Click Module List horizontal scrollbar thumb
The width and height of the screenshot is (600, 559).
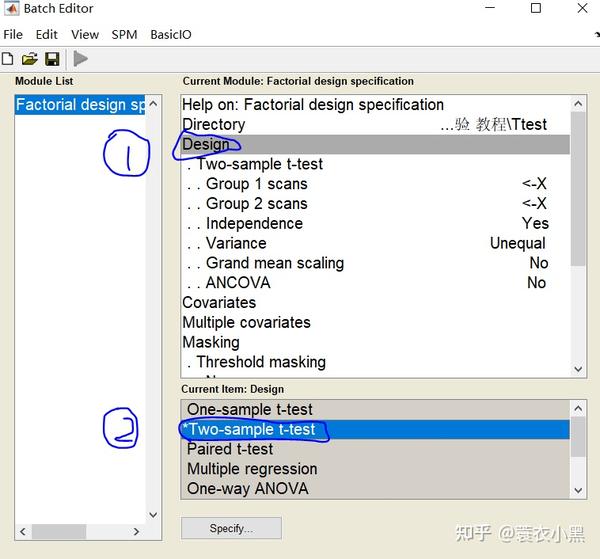pos(59,531)
